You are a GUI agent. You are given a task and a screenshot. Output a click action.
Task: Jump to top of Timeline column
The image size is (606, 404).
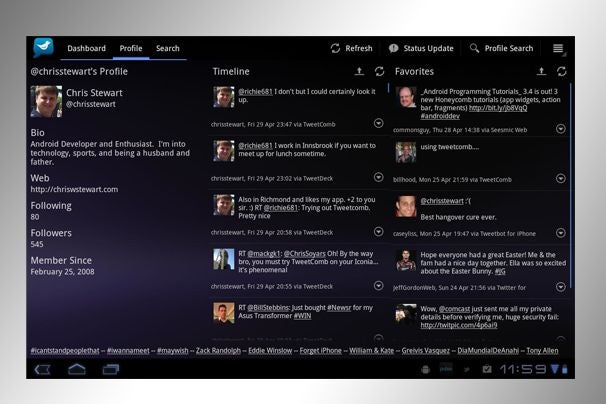(x=359, y=71)
